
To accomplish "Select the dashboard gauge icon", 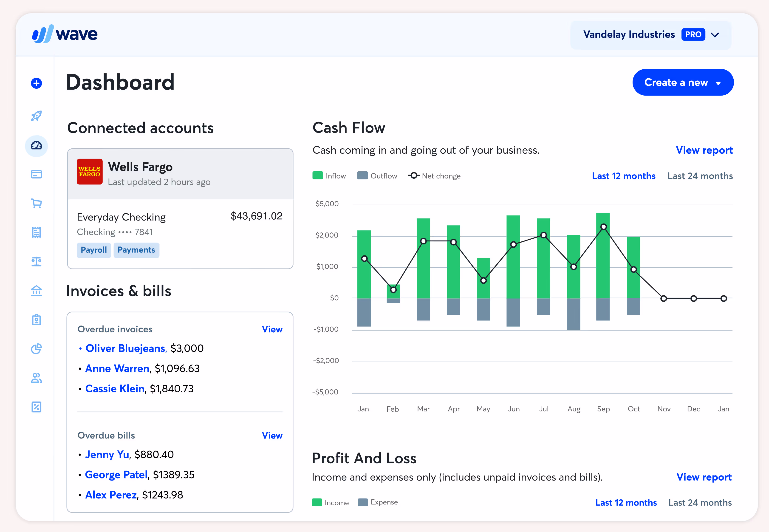I will [36, 146].
